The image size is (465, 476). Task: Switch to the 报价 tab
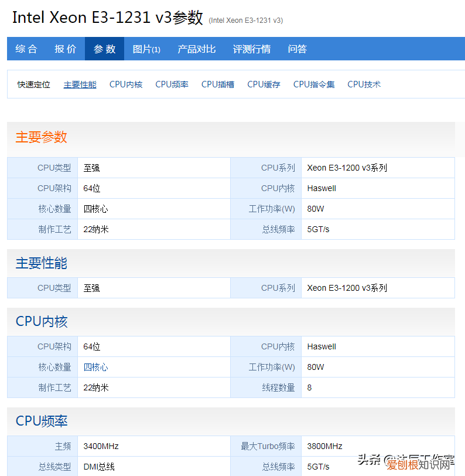pyautogui.click(x=65, y=49)
